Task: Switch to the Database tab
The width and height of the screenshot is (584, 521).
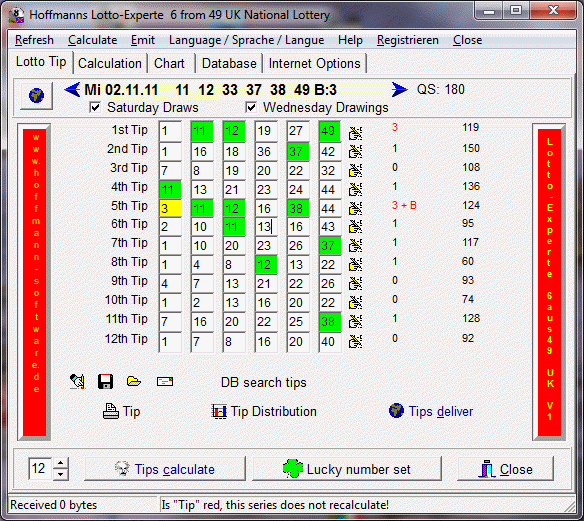Action: [x=229, y=63]
